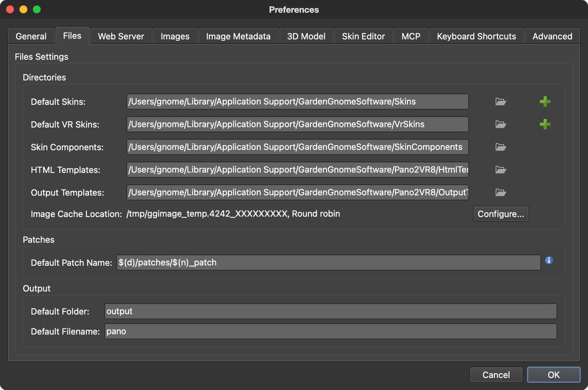Browse folder for Default VR Skins path

[501, 124]
